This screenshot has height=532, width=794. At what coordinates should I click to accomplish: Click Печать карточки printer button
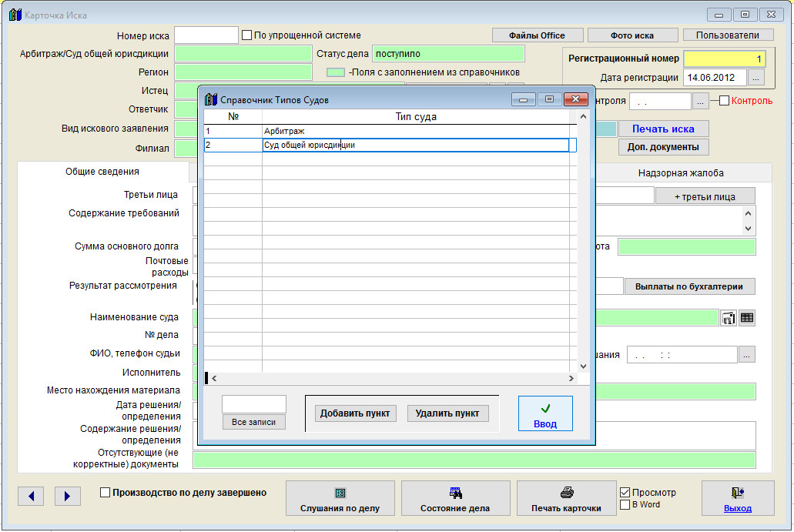click(x=566, y=499)
